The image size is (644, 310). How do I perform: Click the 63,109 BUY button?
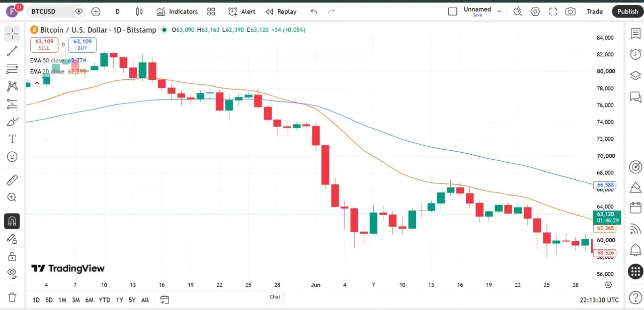click(82, 45)
